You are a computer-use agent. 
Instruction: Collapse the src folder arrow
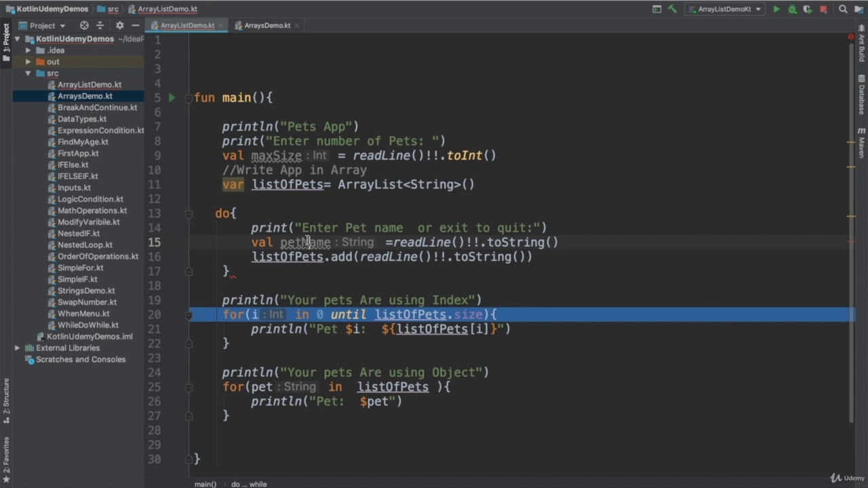[x=28, y=73]
